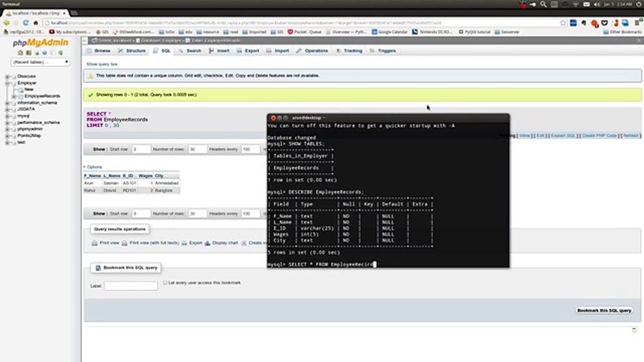Click the 'Explain SQL' link
The height and width of the screenshot is (362, 644).
pyautogui.click(x=563, y=136)
